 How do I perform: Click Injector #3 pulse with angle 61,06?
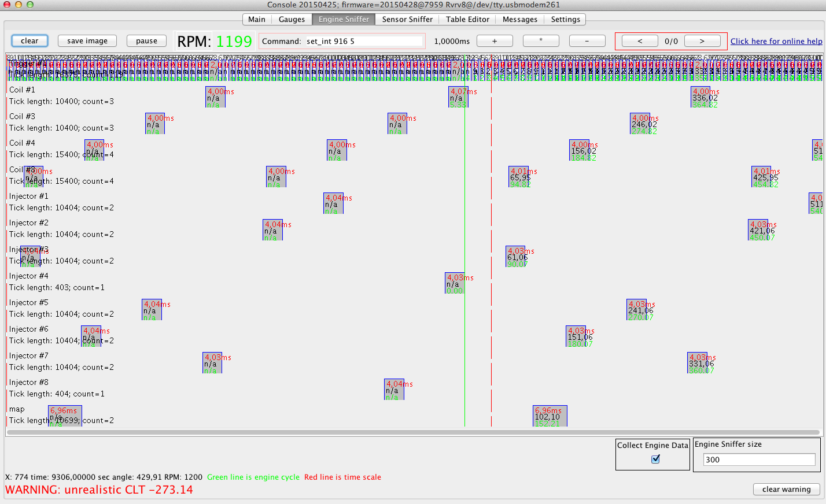click(x=515, y=257)
